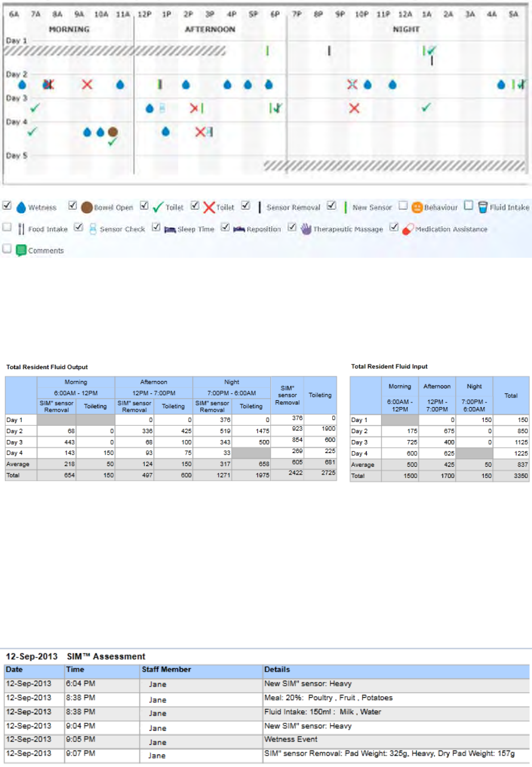532x767 pixels.
Task: Select Day 4 brown Bowel Open marker
Action: (x=113, y=132)
